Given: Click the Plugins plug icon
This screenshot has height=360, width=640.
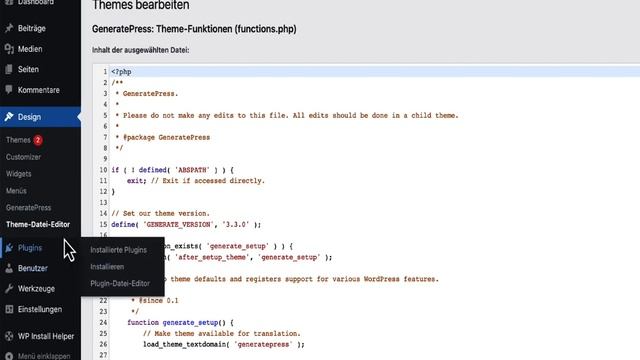Looking at the screenshot, I should [9, 248].
